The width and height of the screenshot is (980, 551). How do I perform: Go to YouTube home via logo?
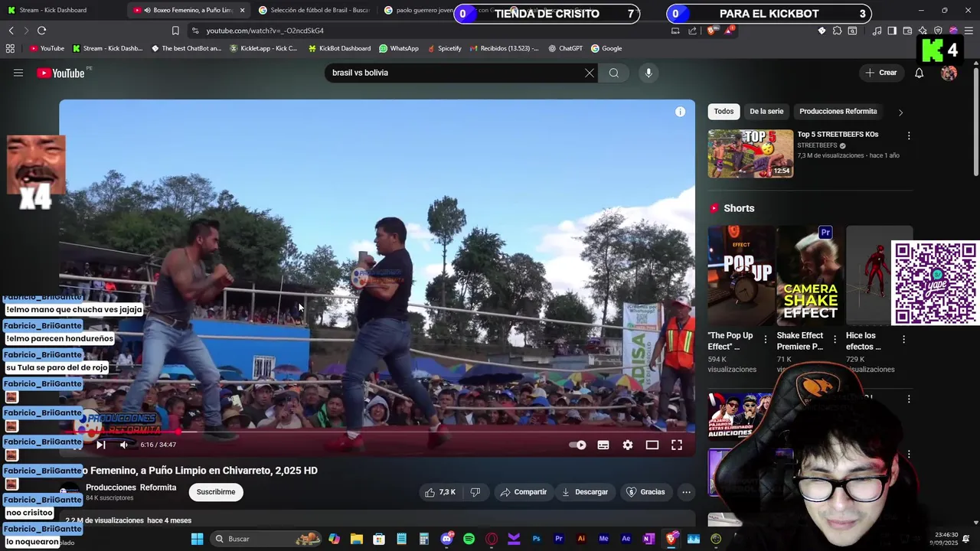point(60,73)
